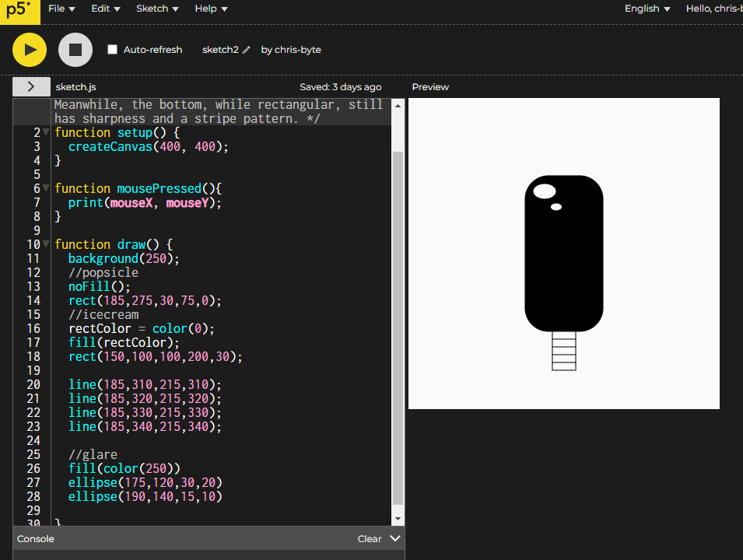The width and height of the screenshot is (743, 560).
Task: Click ellipse(175,120,30,20) code line
Action: pos(145,482)
